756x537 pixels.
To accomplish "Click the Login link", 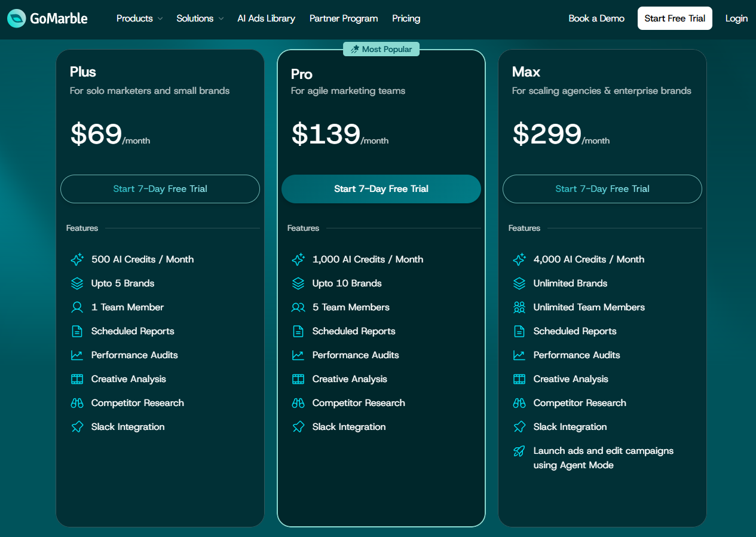I will coord(736,19).
